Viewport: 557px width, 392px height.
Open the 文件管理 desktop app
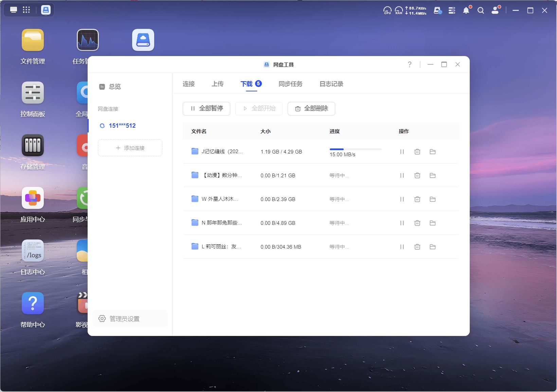(33, 40)
